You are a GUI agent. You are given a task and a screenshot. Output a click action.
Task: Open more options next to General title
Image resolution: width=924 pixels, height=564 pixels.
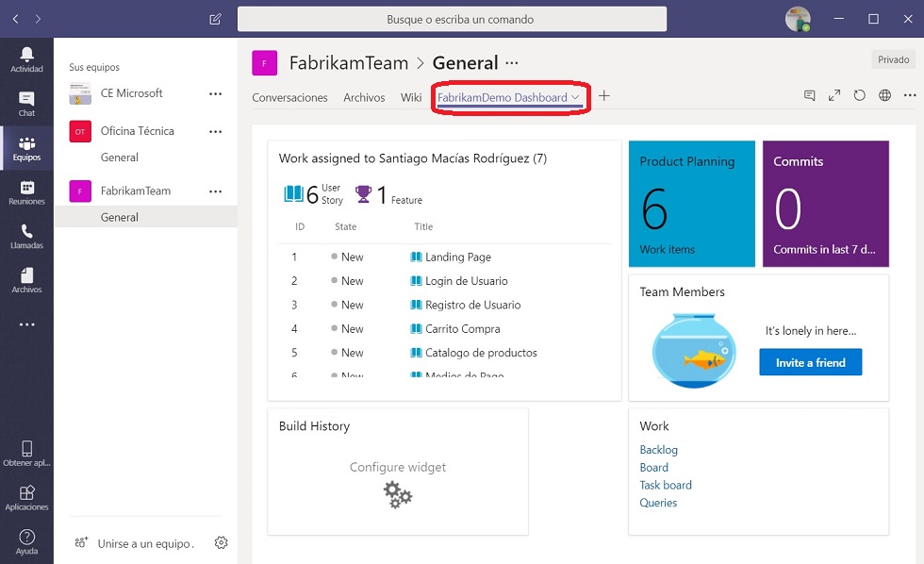pos(511,63)
